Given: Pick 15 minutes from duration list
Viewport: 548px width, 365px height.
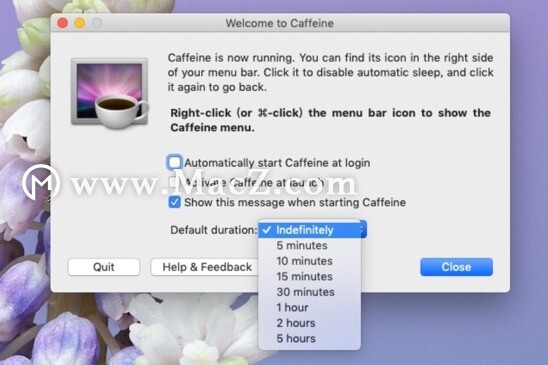Looking at the screenshot, I should point(309,277).
